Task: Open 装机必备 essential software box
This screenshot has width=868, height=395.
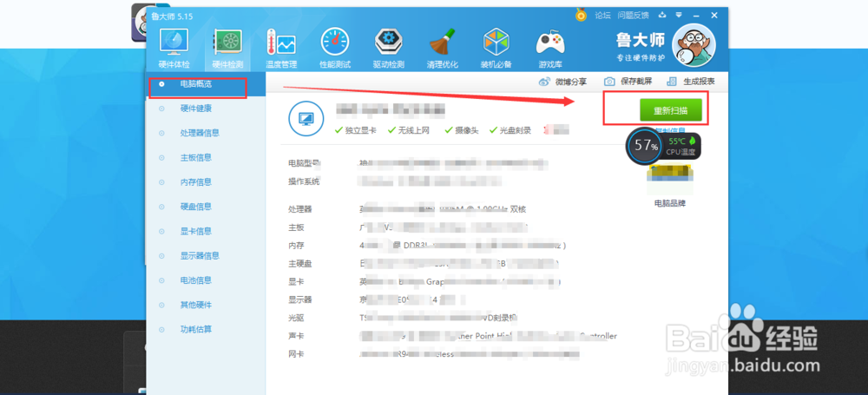Action: point(496,49)
